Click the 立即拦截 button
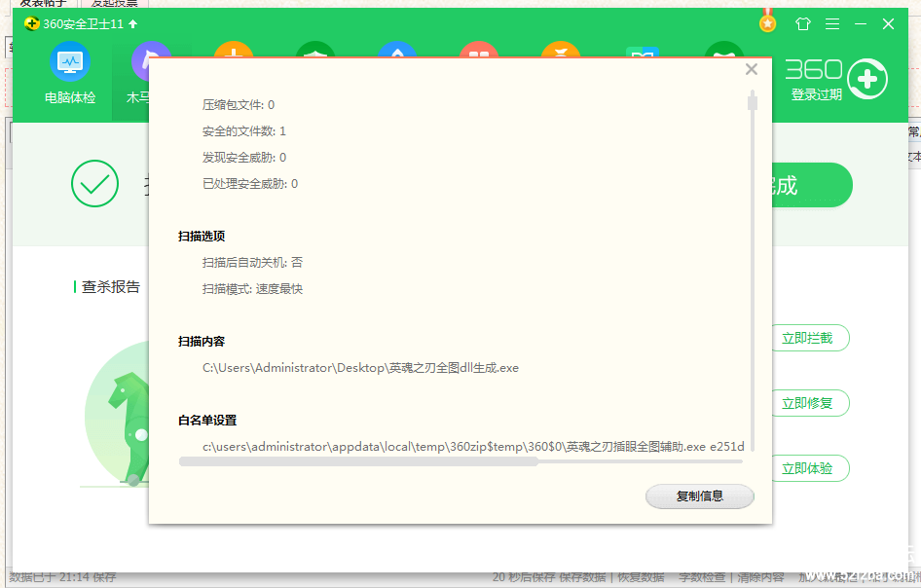Image resolution: width=921 pixels, height=588 pixels. pyautogui.click(x=811, y=338)
